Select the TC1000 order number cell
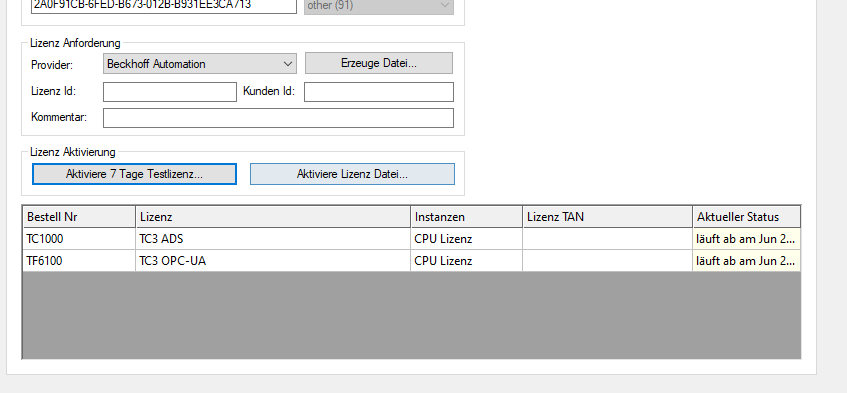The height and width of the screenshot is (394, 847). pyautogui.click(x=79, y=238)
